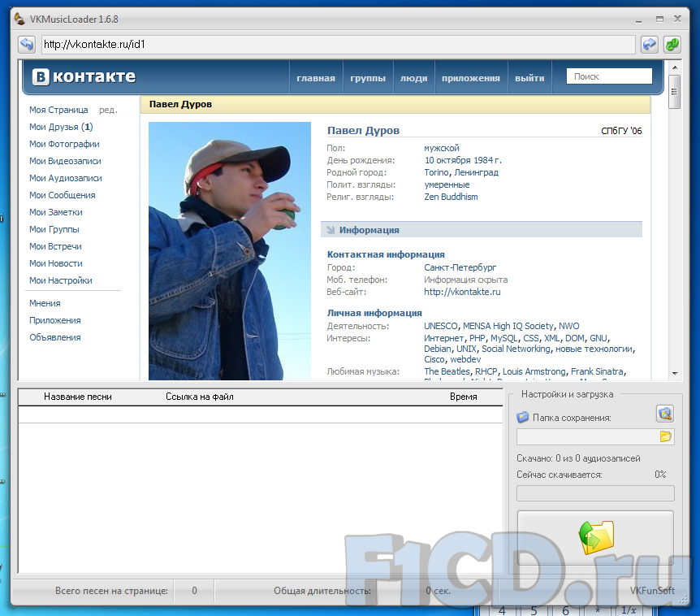Viewport: 700px width, 616px height.
Task: Click the The Beatles music link
Action: click(447, 371)
